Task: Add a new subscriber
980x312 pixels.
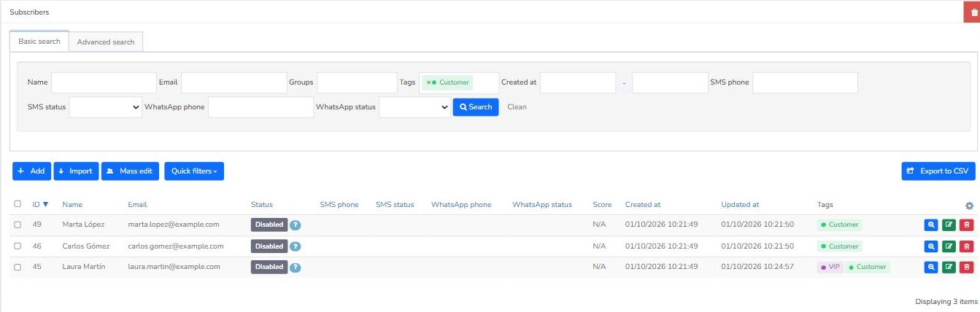Action: (31, 171)
